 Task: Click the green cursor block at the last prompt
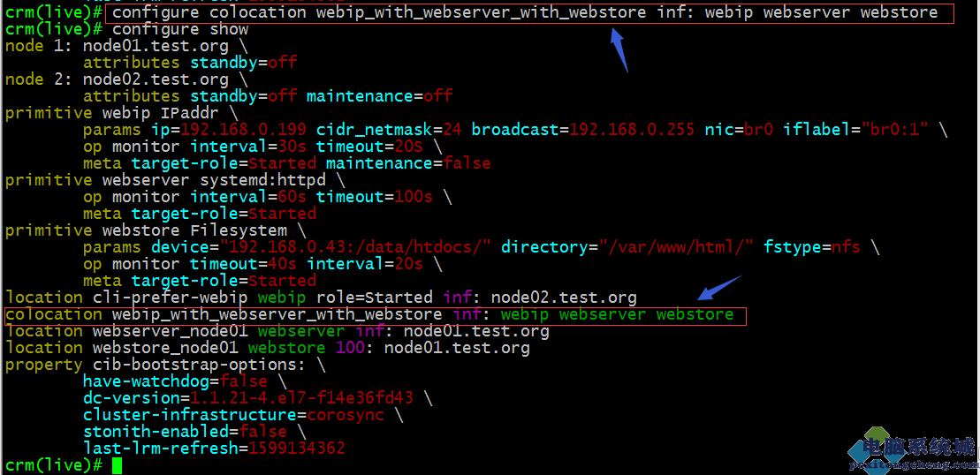pyautogui.click(x=117, y=464)
